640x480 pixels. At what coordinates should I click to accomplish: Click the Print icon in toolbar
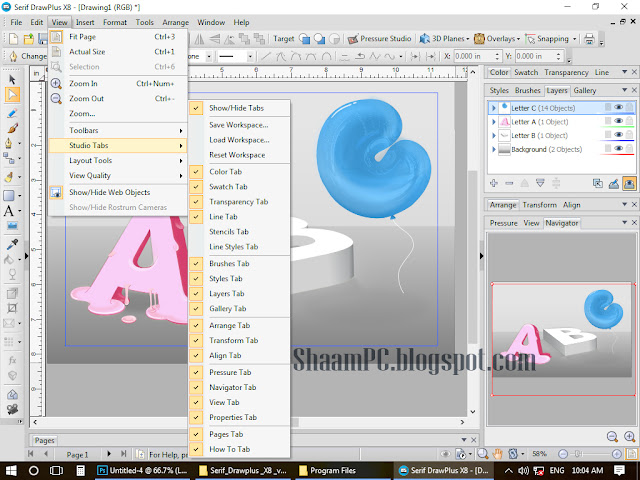pos(589,39)
